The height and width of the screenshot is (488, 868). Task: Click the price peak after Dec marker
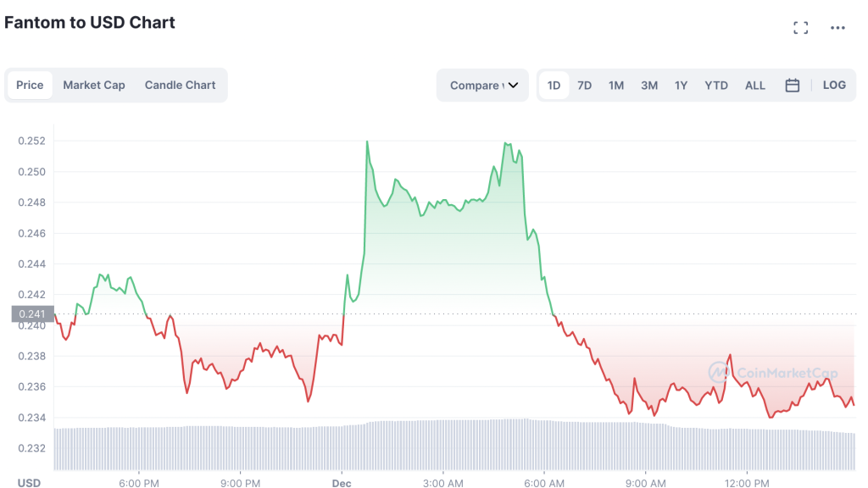point(367,141)
